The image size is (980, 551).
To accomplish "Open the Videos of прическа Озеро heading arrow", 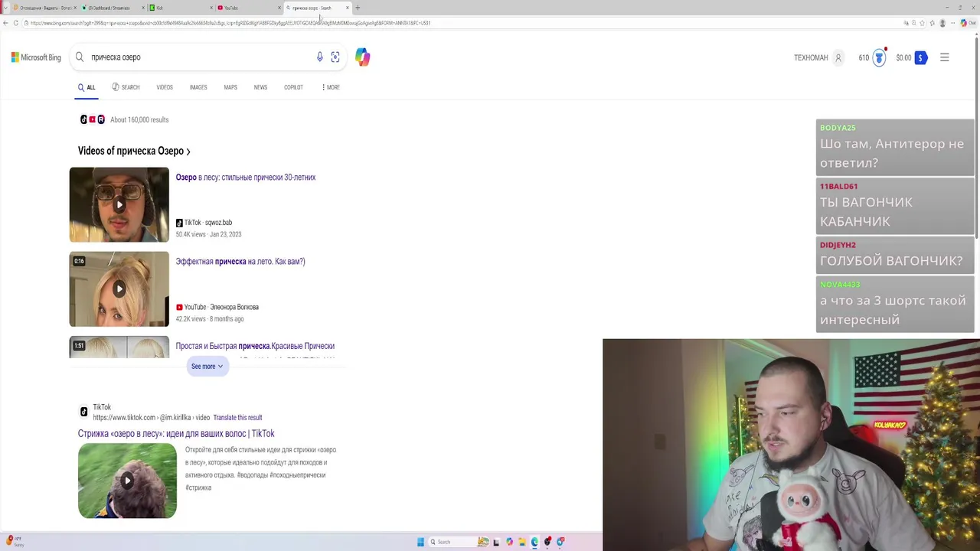I will [x=188, y=152].
